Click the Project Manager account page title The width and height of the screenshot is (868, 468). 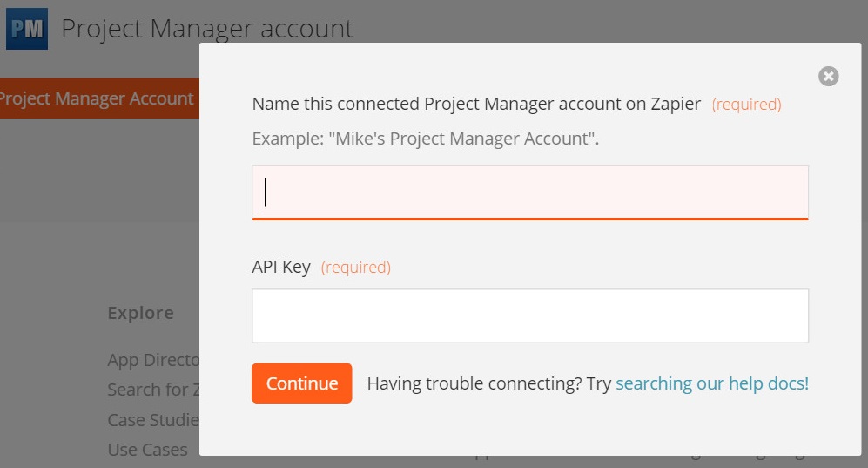tap(207, 29)
